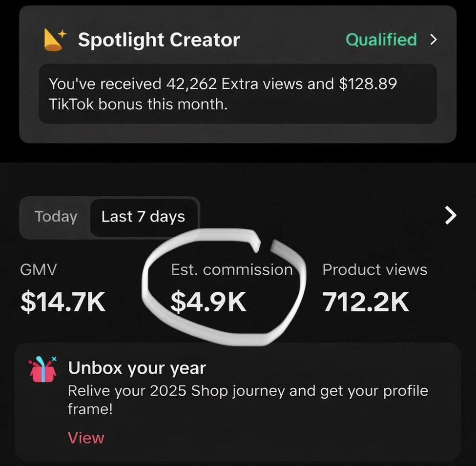Click the $4.9K commission value

(x=208, y=302)
